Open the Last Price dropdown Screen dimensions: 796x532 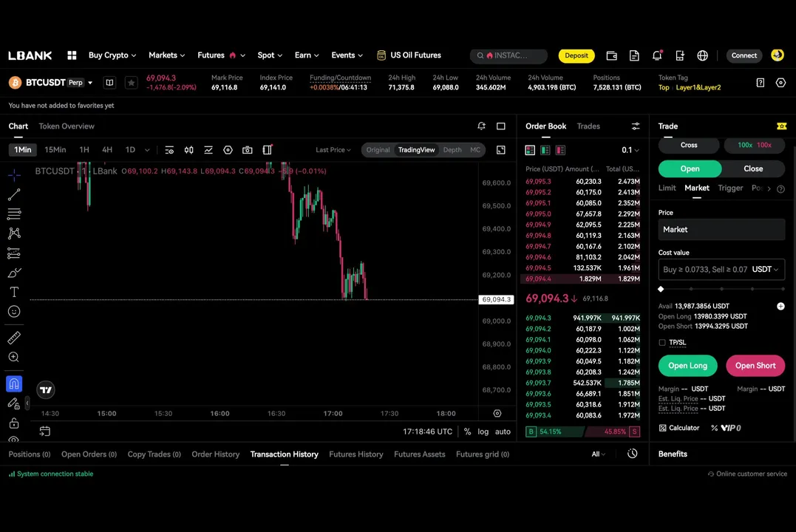(333, 150)
